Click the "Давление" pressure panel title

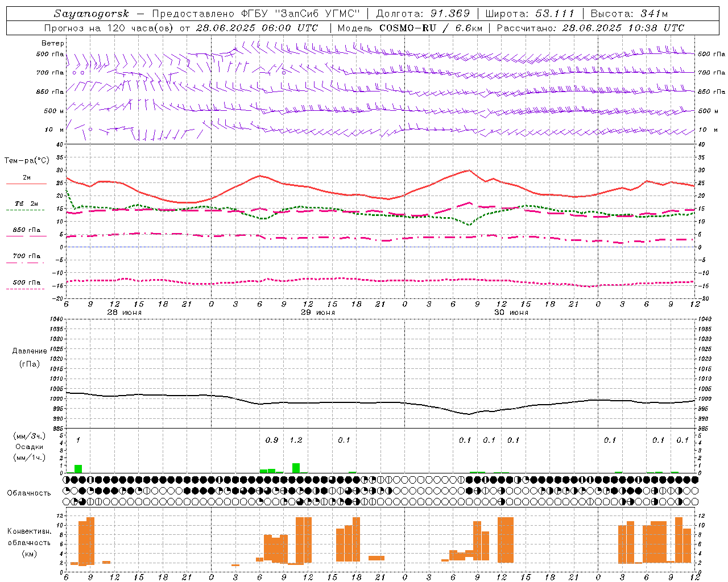point(30,351)
